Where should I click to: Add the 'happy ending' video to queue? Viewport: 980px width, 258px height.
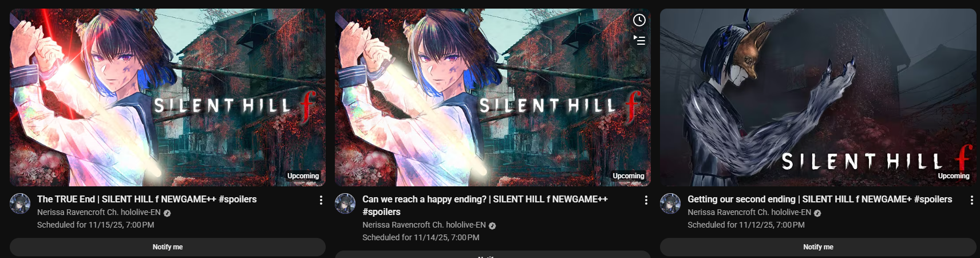pos(639,40)
